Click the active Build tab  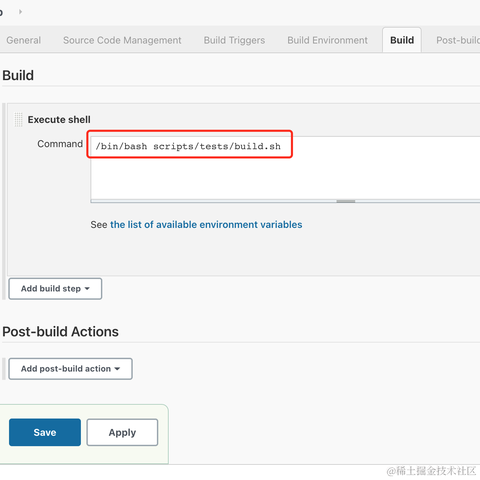[x=402, y=40]
